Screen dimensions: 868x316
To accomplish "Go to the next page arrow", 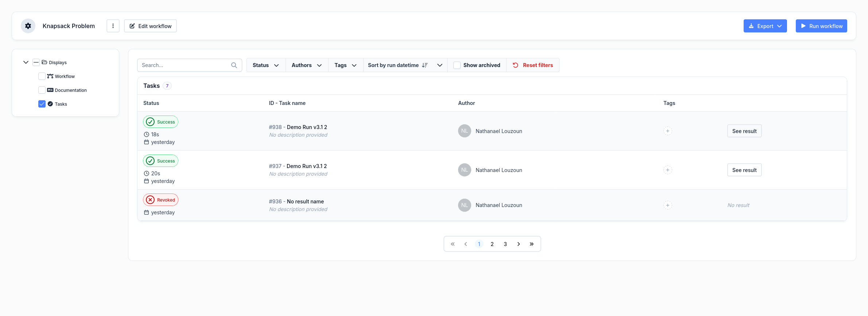I will pos(518,244).
